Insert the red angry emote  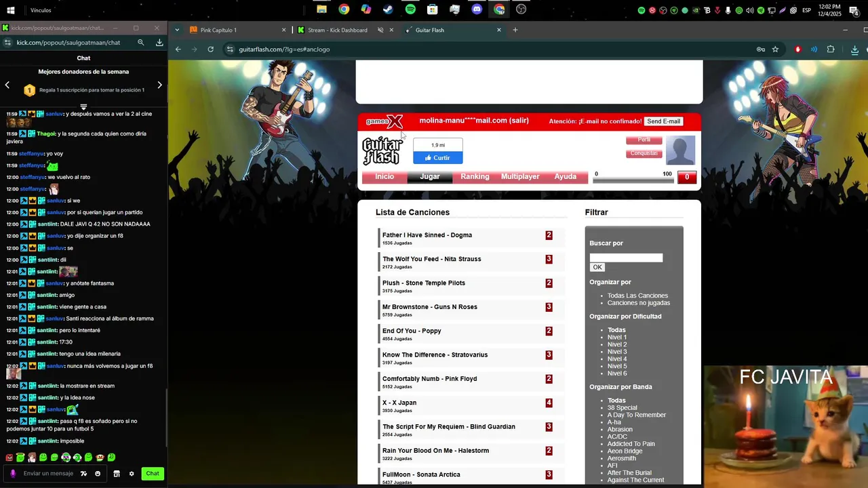[9, 457]
